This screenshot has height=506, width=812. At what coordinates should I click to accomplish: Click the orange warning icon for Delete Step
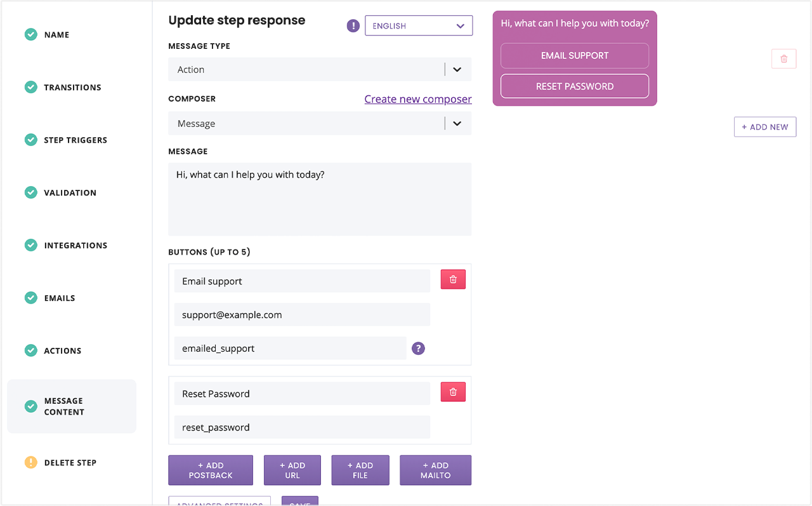[x=31, y=462]
